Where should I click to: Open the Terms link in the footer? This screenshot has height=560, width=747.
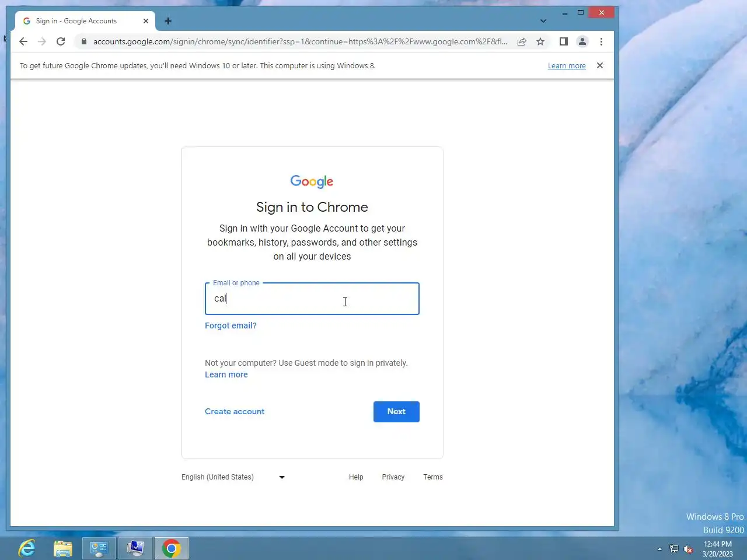point(433,477)
